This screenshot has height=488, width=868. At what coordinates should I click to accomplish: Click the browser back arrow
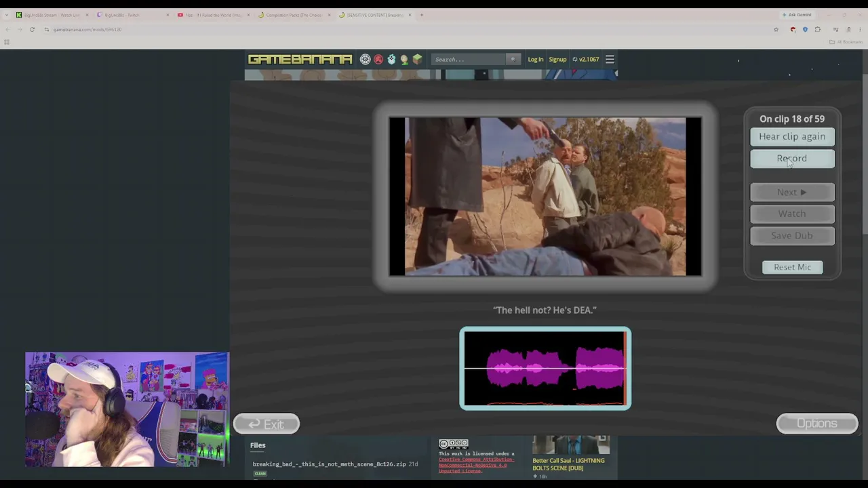click(7, 29)
